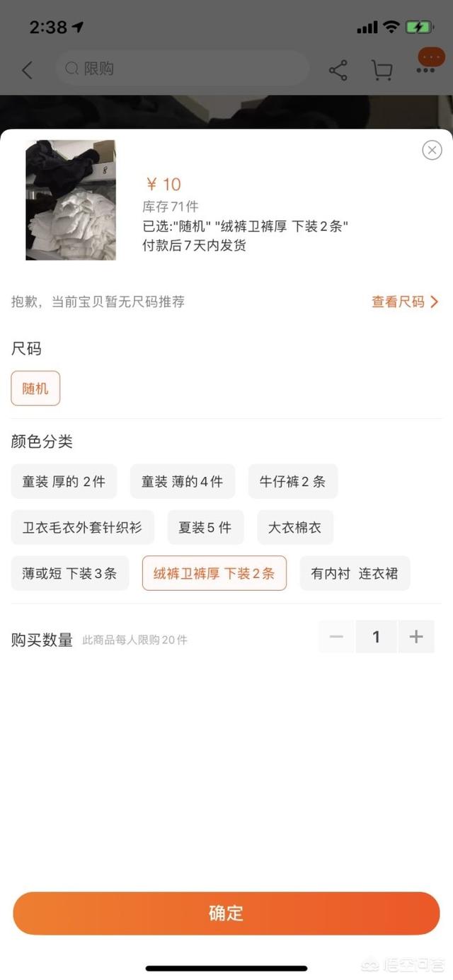This screenshot has width=453, height=980.
Task: Open the shopping cart icon
Action: 382,69
